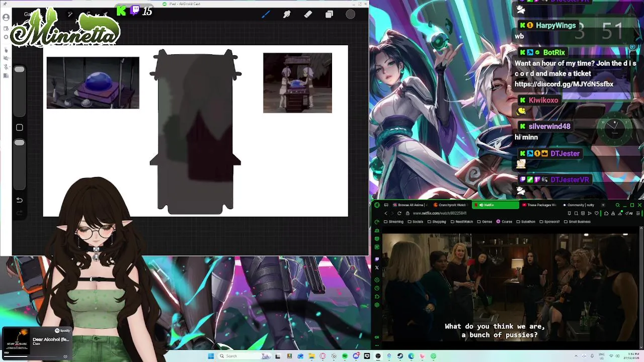This screenshot has width=644, height=362.
Task: Open the Small Business bookmarks folder
Action: [x=577, y=222]
